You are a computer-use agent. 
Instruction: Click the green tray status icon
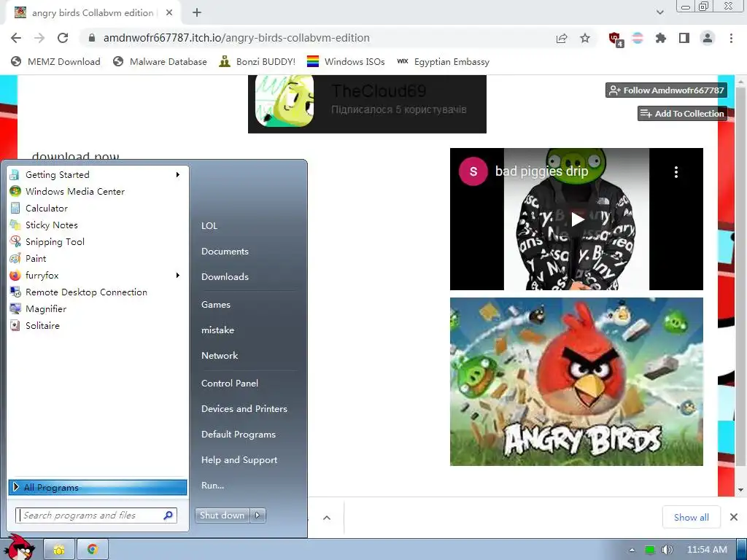(649, 550)
